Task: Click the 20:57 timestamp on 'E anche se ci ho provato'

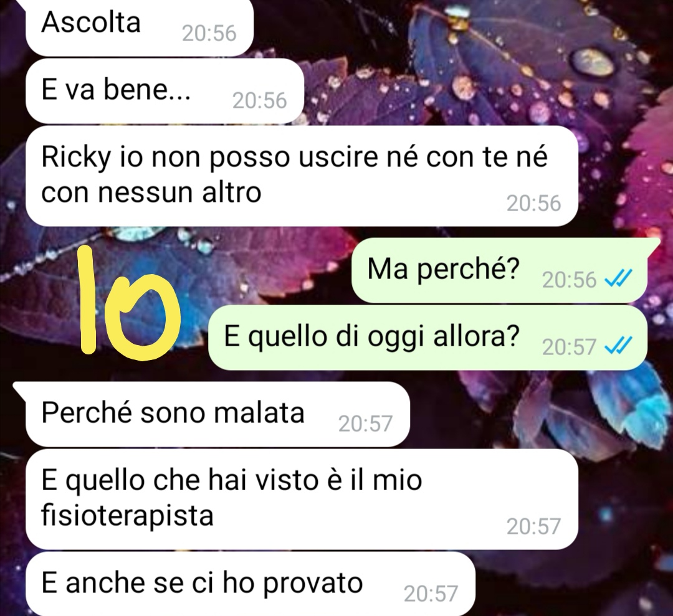Action: 431,594
